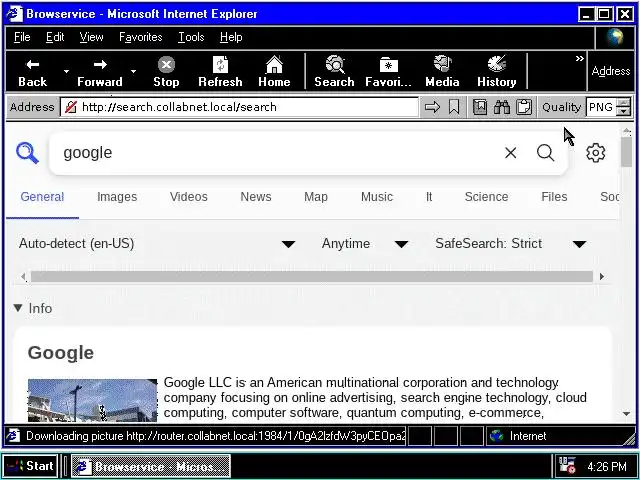The height and width of the screenshot is (480, 640).
Task: Reload the page using Refresh
Action: [x=220, y=72]
